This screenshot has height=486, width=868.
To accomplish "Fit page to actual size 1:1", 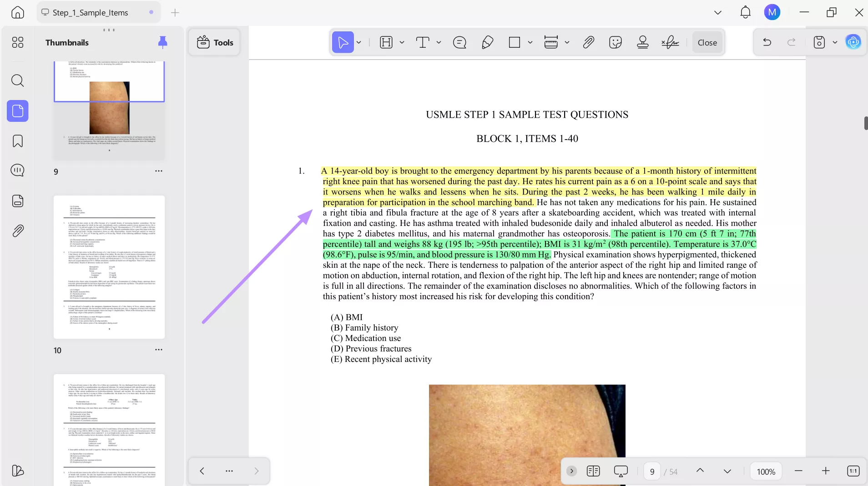I will click(x=853, y=471).
